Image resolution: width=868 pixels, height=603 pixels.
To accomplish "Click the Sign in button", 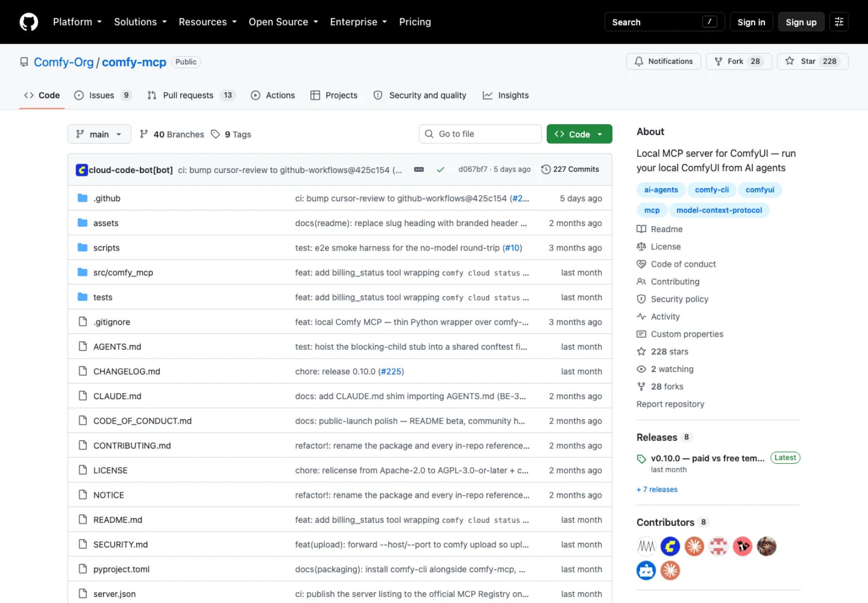I will point(751,22).
